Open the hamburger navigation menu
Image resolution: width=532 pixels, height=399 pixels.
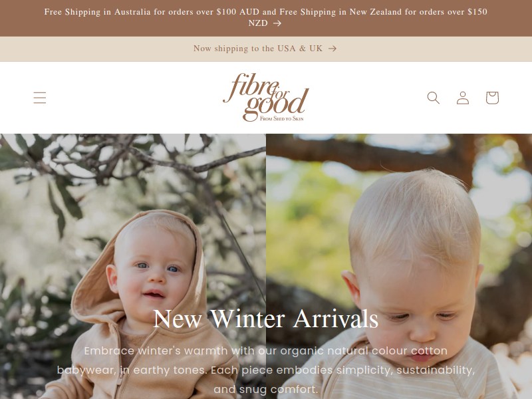(x=40, y=98)
